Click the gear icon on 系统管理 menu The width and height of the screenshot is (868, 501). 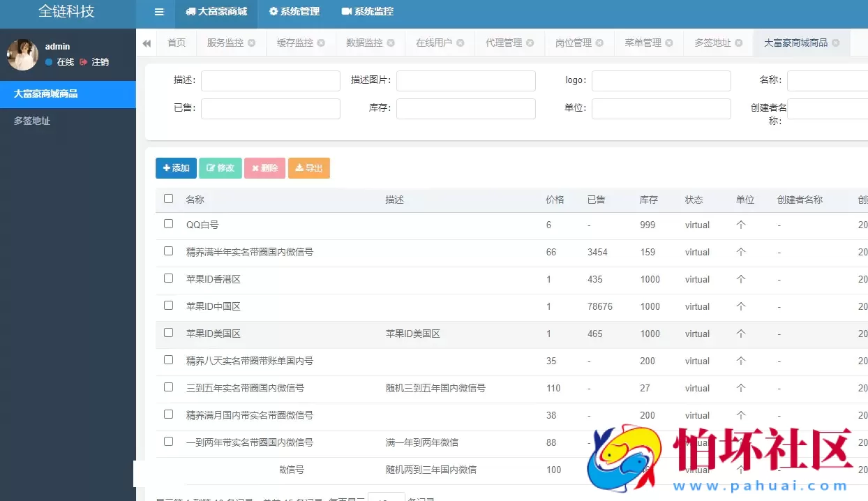(x=275, y=11)
